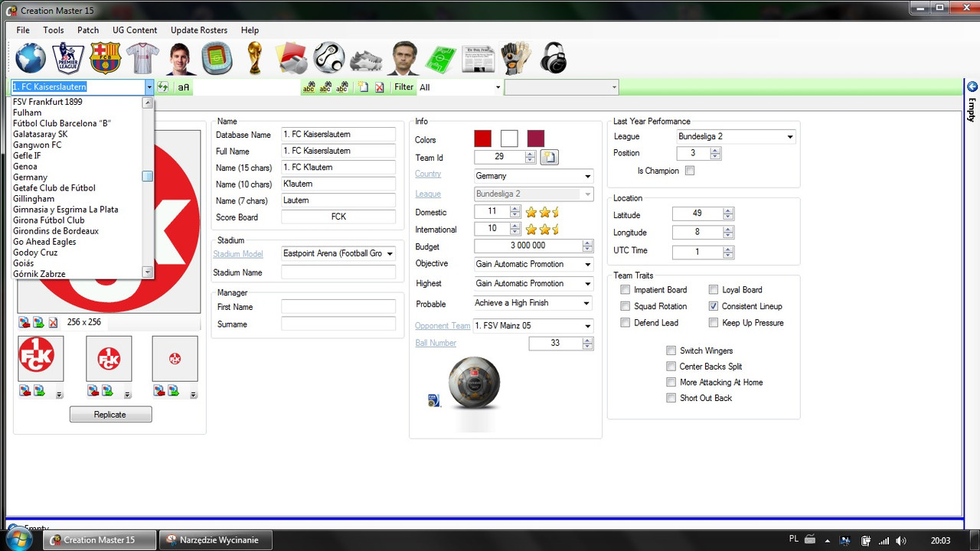Click the crimson third team color swatch
The width and height of the screenshot is (980, 551).
coord(535,139)
